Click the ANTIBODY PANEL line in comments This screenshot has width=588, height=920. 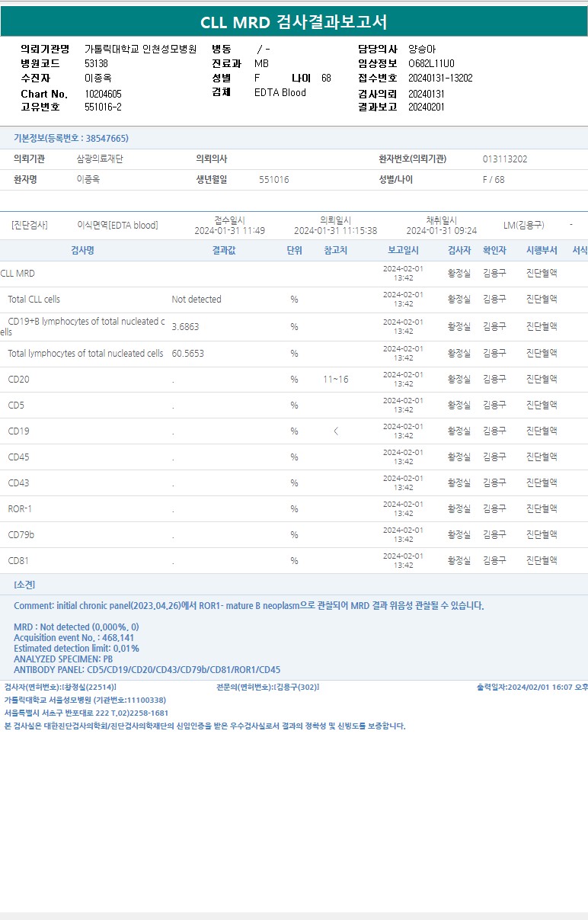pos(147,670)
